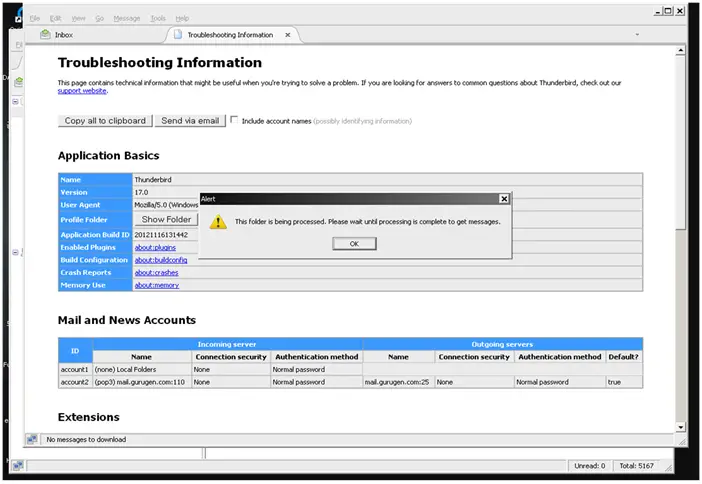Click (pop3) mail.gurugen.com:110 cell
The height and width of the screenshot is (484, 702).
pos(142,382)
